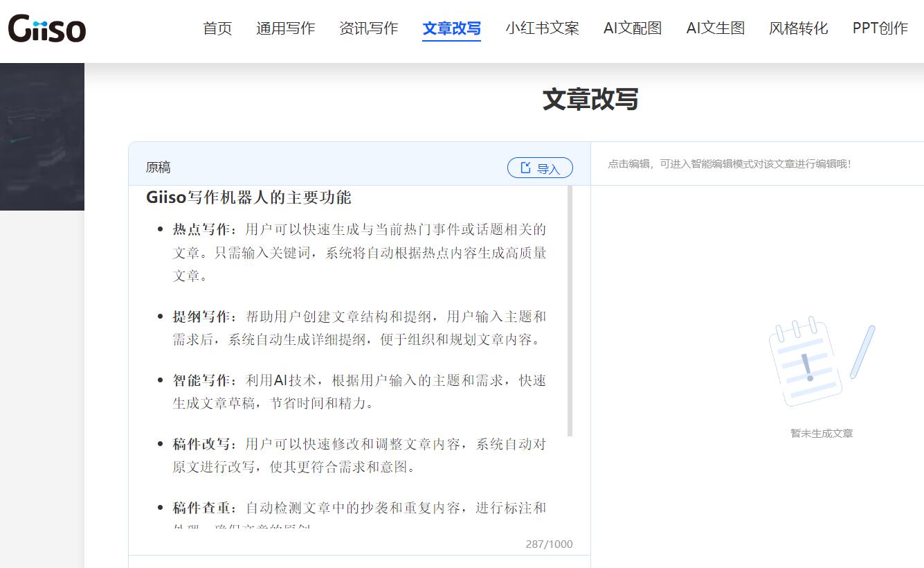The image size is (924, 568).
Task: Click the 导入 import button
Action: 540,168
